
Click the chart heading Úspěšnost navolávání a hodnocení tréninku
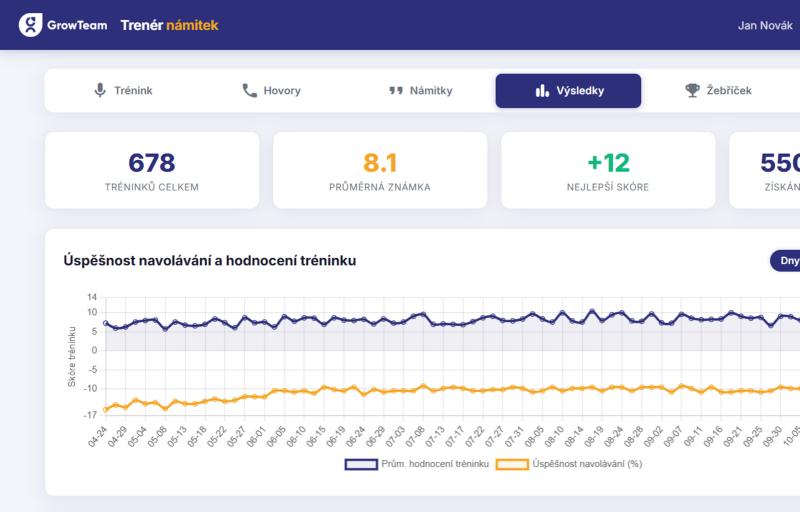(x=210, y=261)
